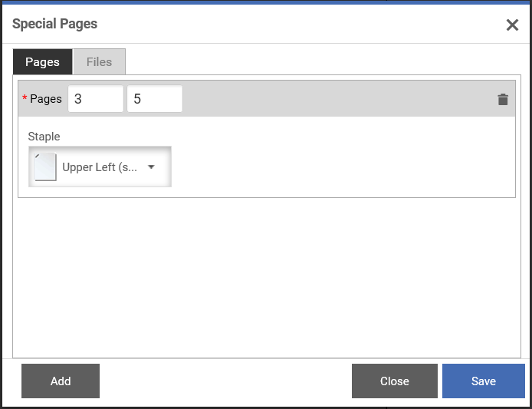This screenshot has width=532, height=409.
Task: Close the Special Pages dialog with X
Action: (512, 25)
